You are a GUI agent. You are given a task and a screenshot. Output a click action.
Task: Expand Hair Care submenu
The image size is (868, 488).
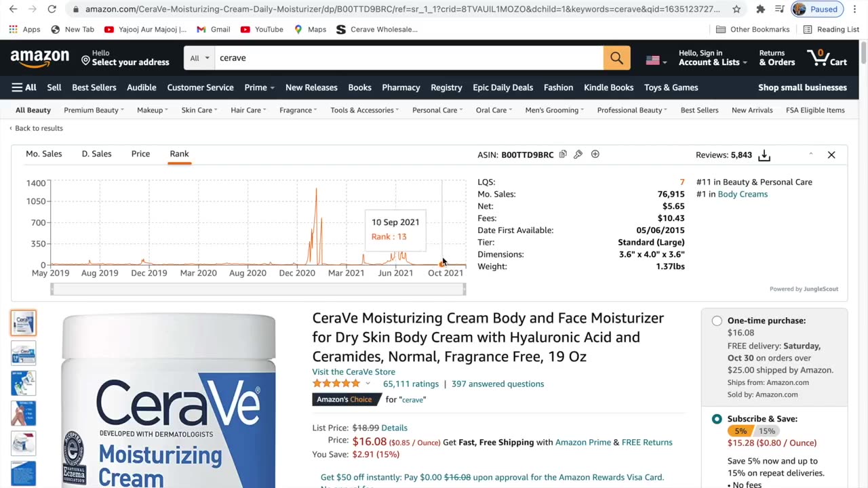(x=248, y=110)
